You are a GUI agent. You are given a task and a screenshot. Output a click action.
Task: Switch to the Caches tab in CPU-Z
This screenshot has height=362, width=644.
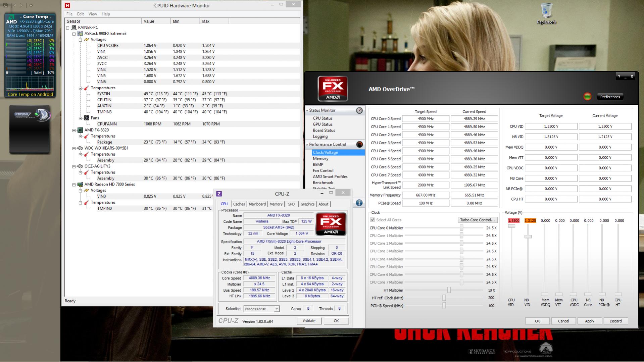239,204
